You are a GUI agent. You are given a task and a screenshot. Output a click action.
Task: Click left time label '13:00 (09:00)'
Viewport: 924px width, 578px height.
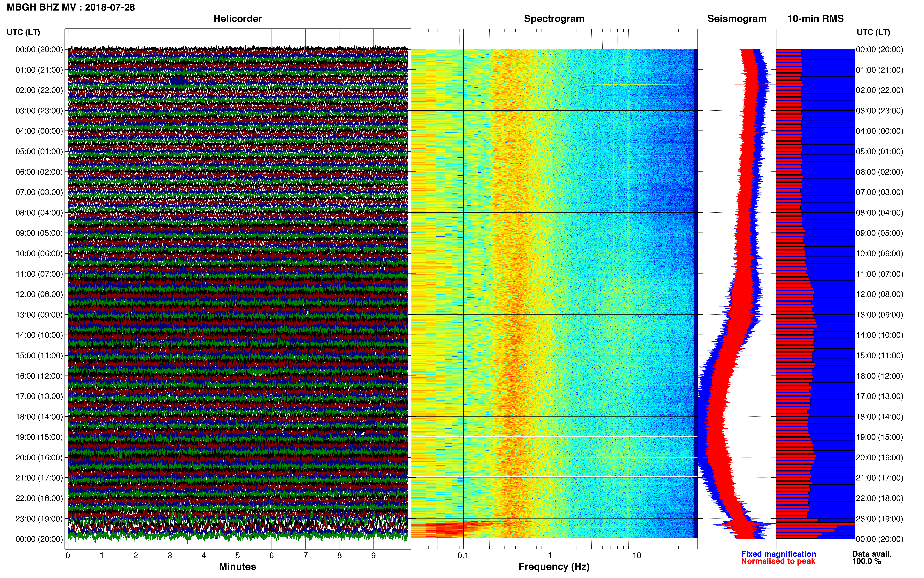39,315
